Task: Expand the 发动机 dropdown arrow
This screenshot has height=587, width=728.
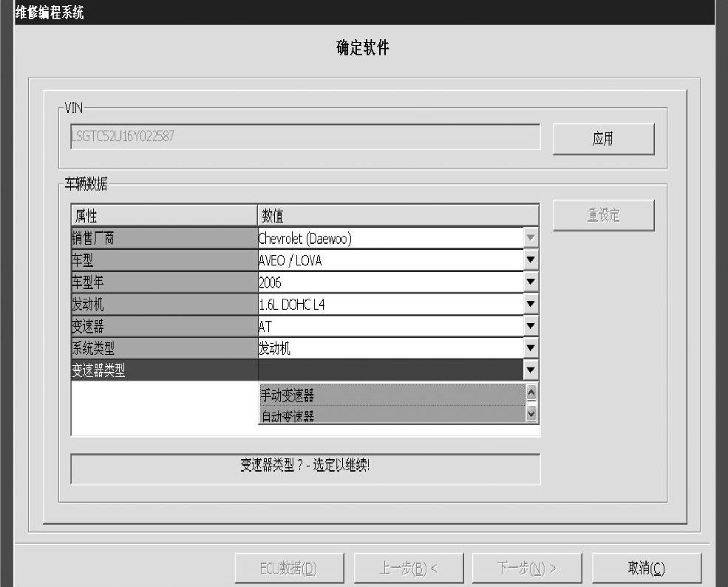Action: tap(531, 303)
